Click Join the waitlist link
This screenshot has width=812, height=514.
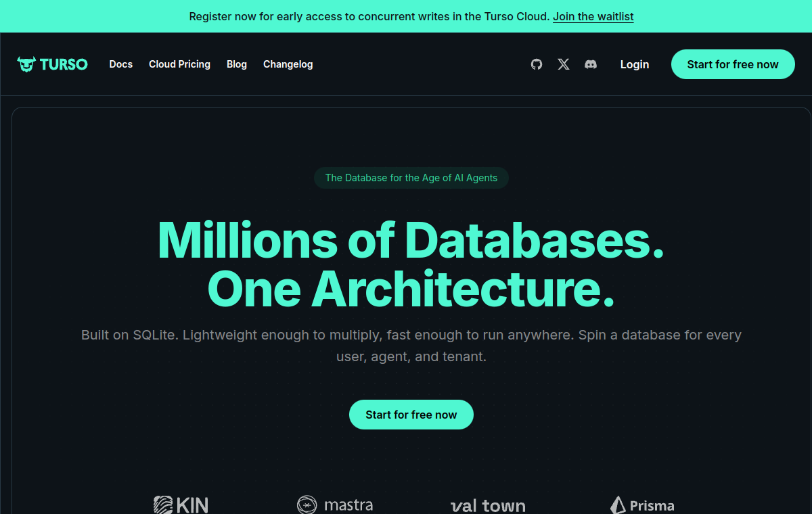pos(593,16)
